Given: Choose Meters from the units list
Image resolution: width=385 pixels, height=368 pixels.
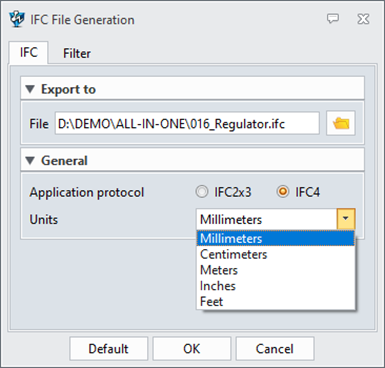Looking at the screenshot, I should (x=276, y=270).
